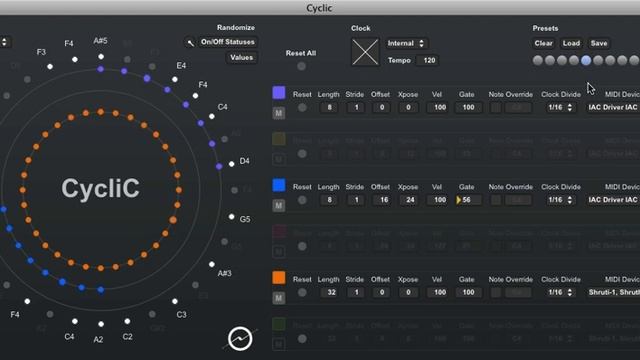The width and height of the screenshot is (640, 360).
Task: Click the wrench icon beside On/Off Statuses
Action: (x=190, y=42)
